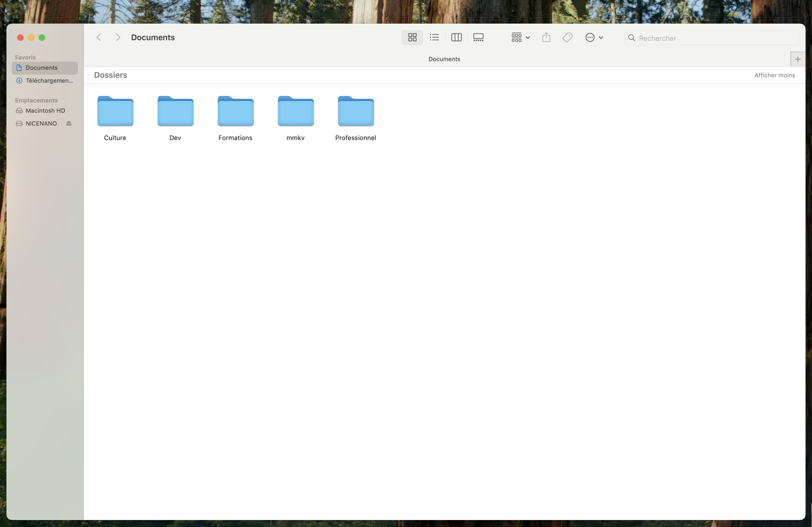This screenshot has height=527, width=812.
Task: Eject the NICENANO drive
Action: pos(69,123)
